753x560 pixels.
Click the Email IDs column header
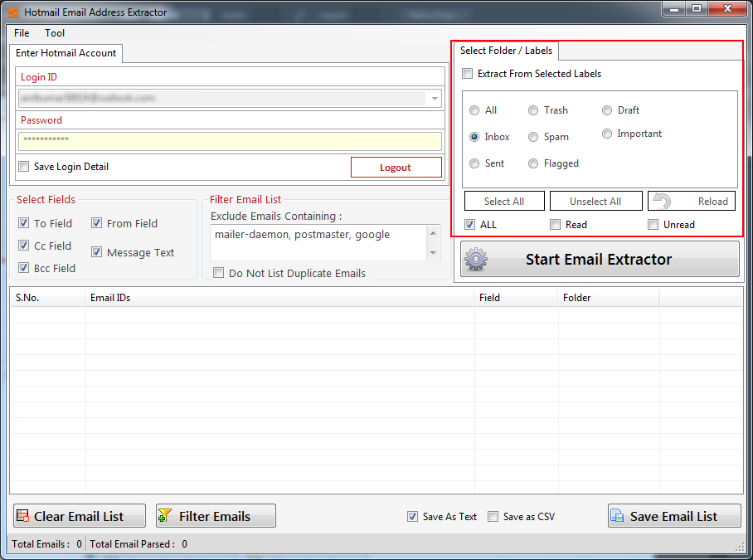click(280, 298)
